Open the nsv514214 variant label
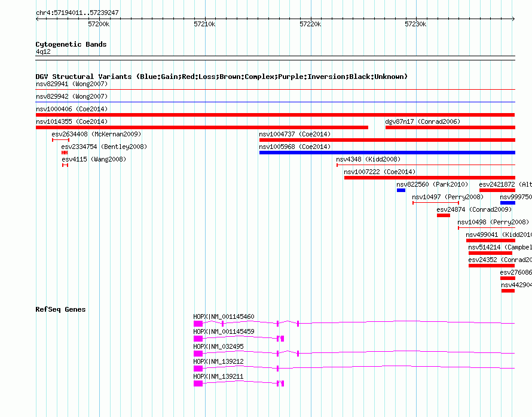The height and width of the screenshot is (417, 532). click(x=500, y=247)
